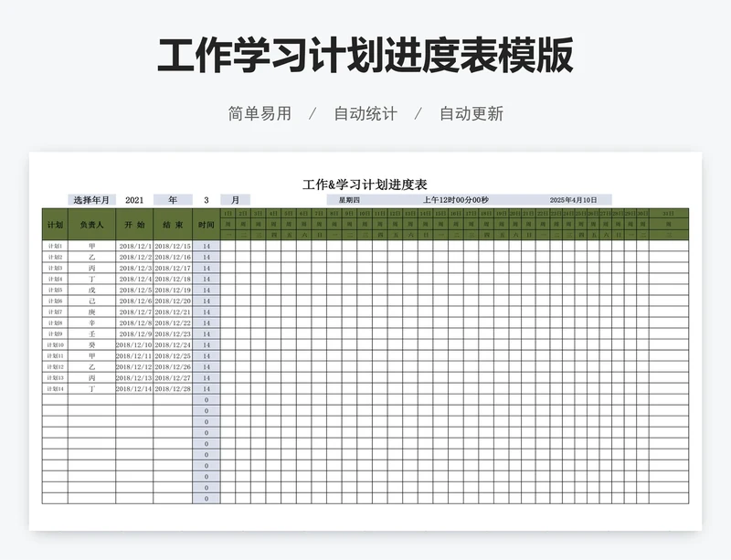Click the '31日' day header cell
731x560 pixels.
[x=669, y=214]
